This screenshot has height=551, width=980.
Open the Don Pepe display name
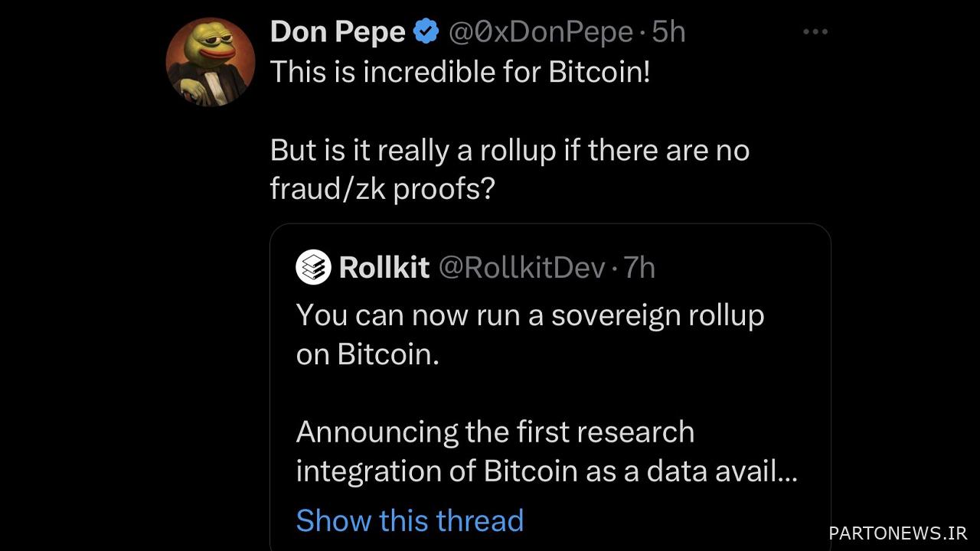point(338,32)
